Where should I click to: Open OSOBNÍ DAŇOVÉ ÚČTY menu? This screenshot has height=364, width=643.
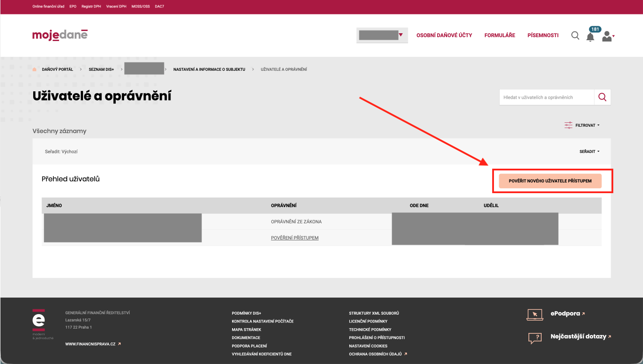pyautogui.click(x=444, y=35)
